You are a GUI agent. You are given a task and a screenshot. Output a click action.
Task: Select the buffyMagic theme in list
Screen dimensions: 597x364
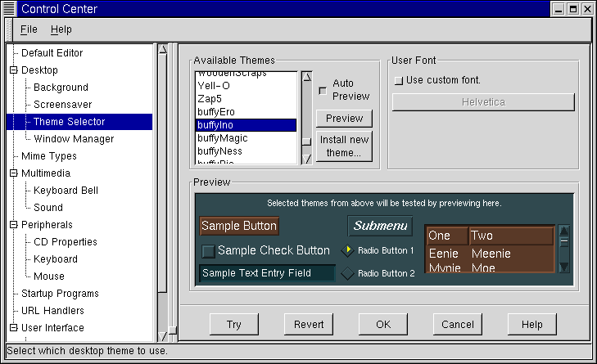tap(222, 139)
